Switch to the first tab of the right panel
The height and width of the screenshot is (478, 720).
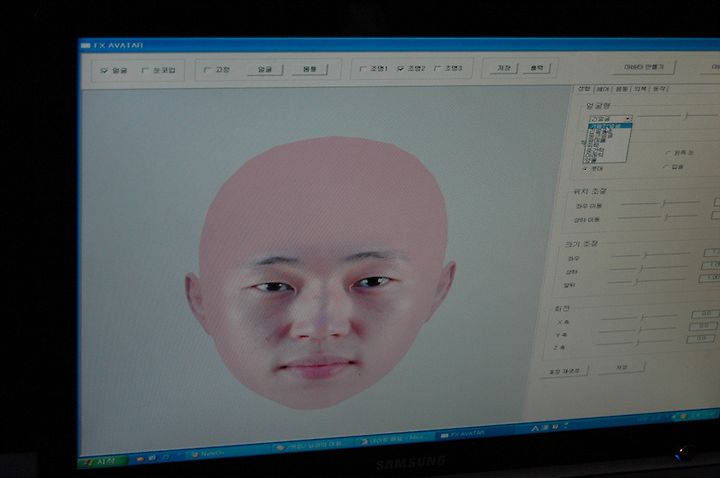click(x=584, y=88)
